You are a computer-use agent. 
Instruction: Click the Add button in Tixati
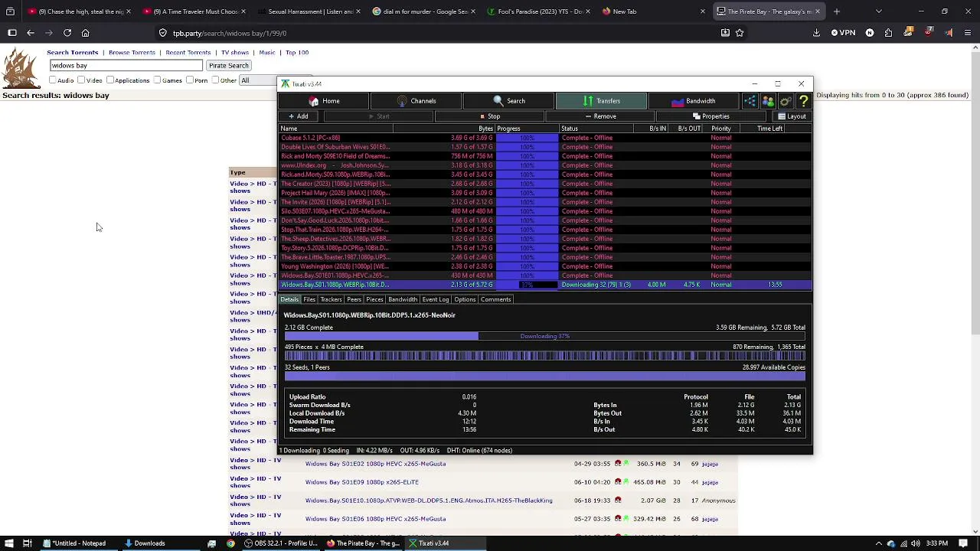tap(299, 116)
